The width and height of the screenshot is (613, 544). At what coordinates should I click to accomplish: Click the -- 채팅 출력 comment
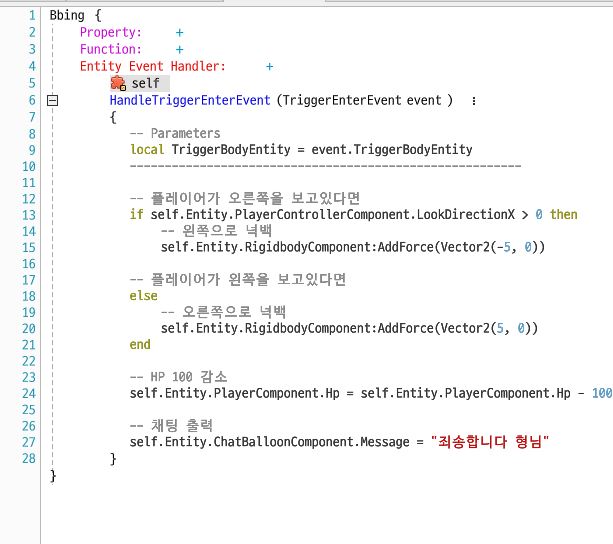(172, 425)
